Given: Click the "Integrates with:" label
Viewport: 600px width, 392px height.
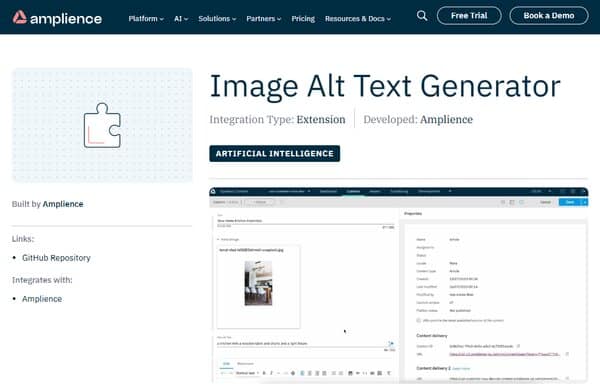Looking at the screenshot, I should (42, 280).
